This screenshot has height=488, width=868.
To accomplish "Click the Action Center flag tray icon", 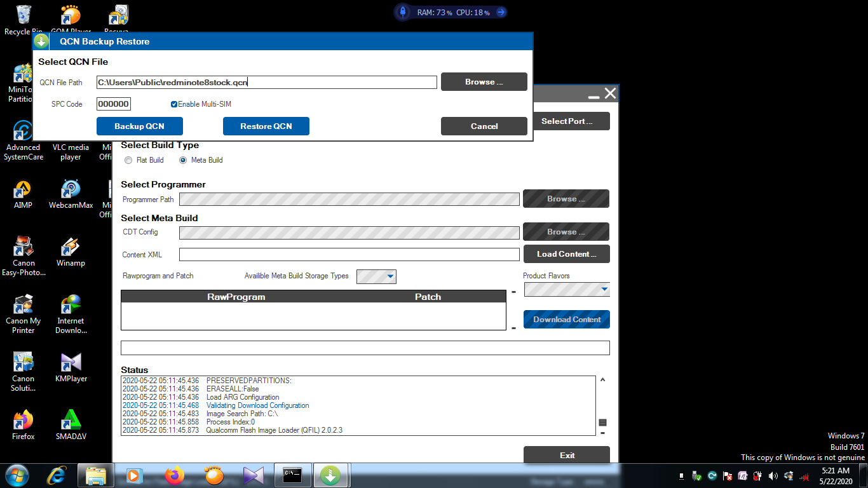I will [x=728, y=476].
